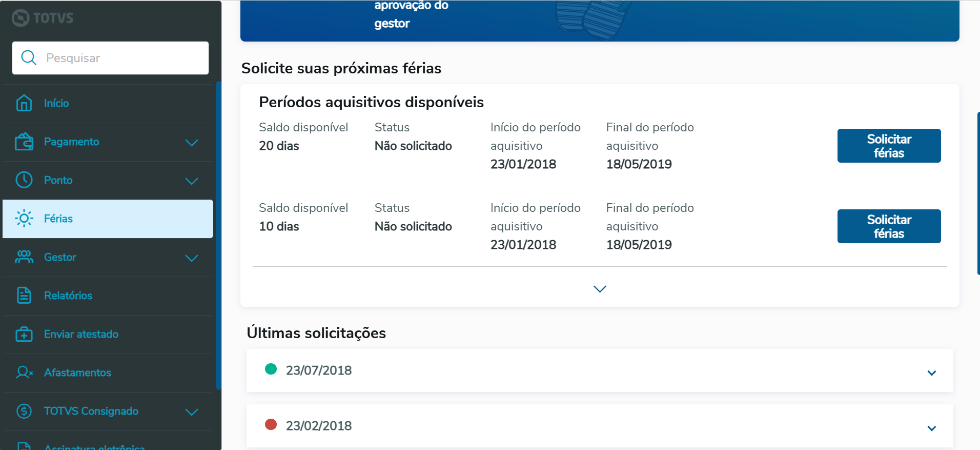Screen dimensions: 980x450
Task: Focus the Pesquisar search field
Action: pyautogui.click(x=123, y=58)
